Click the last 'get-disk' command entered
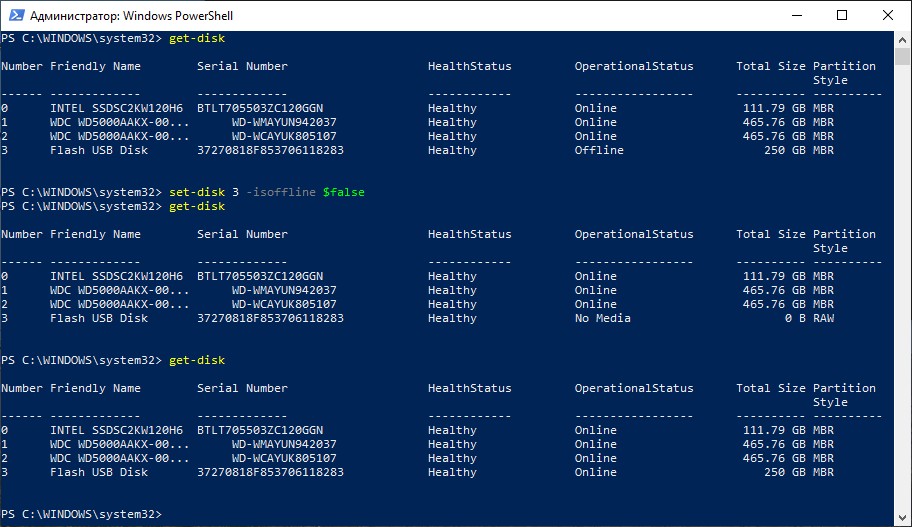 point(197,360)
